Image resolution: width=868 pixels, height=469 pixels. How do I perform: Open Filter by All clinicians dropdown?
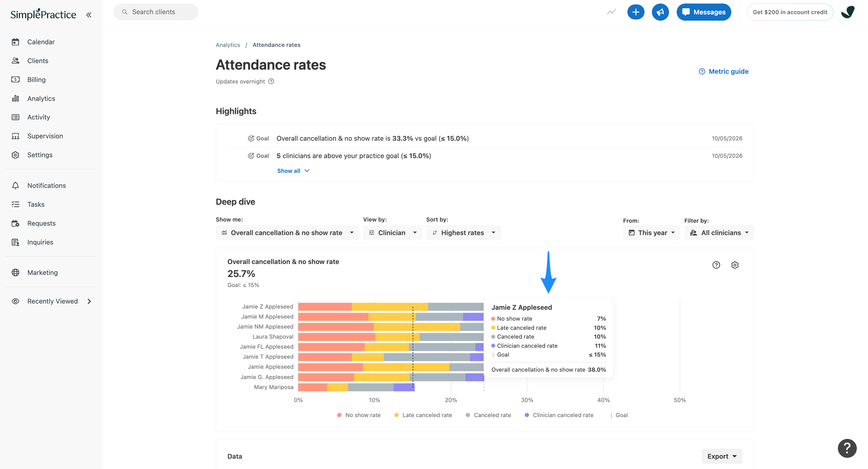click(x=719, y=233)
